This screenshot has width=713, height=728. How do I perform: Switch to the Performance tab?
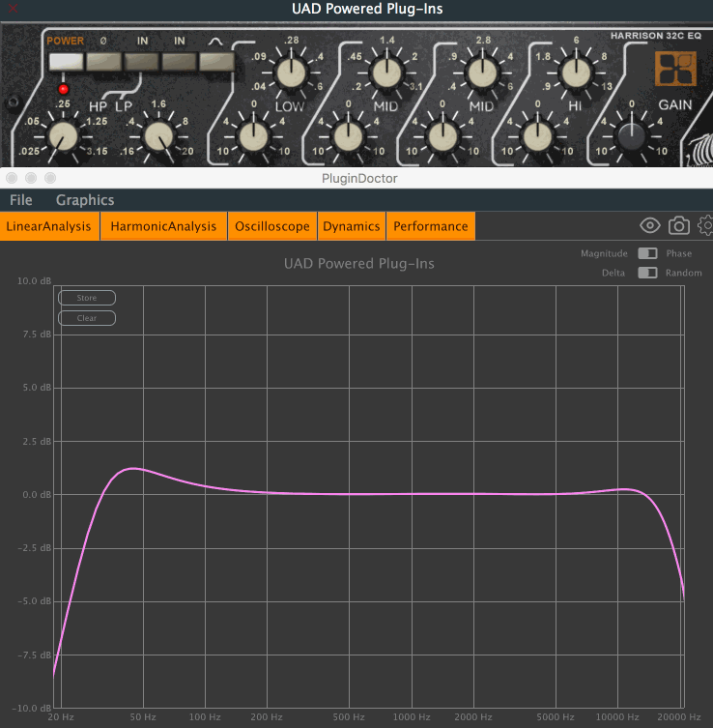431,226
